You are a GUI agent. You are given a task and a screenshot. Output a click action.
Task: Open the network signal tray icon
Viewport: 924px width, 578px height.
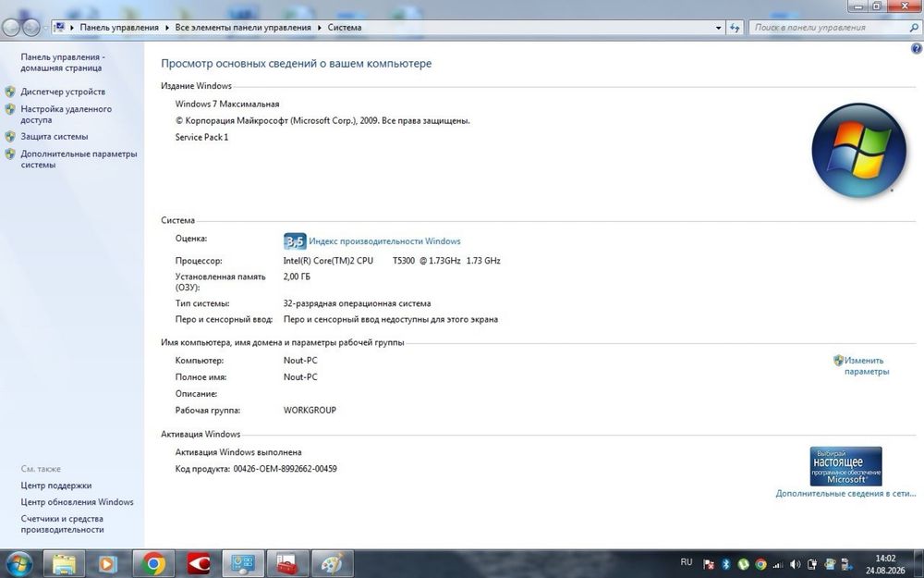(x=778, y=564)
